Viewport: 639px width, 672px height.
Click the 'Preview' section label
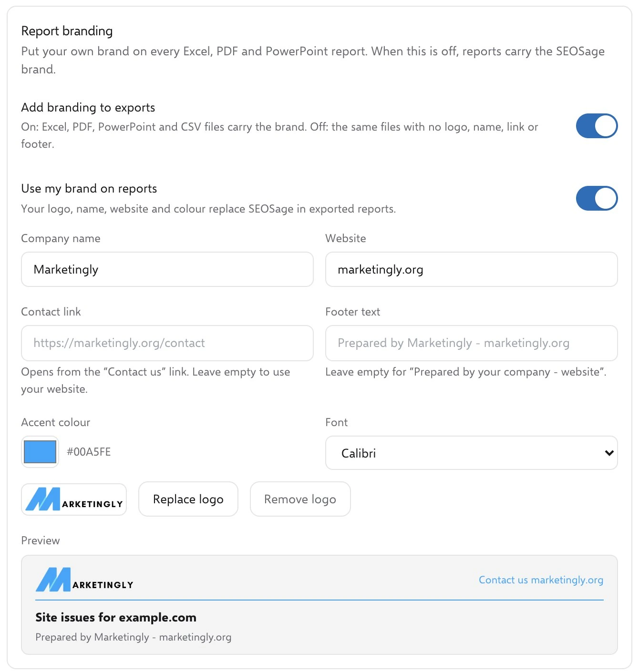coord(41,540)
